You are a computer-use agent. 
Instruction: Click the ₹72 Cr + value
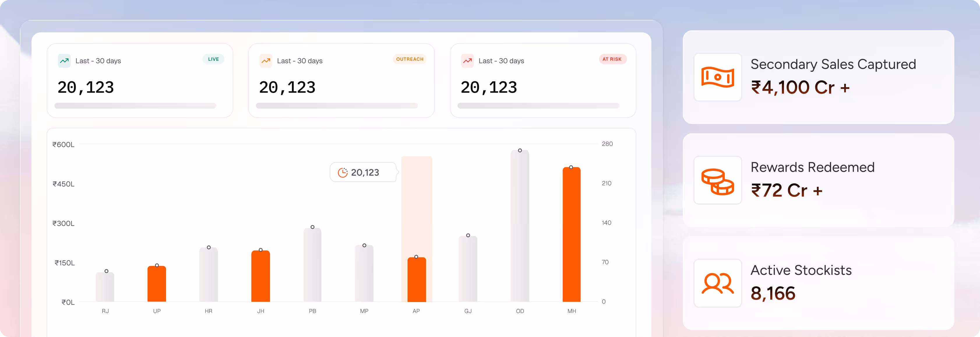(787, 190)
